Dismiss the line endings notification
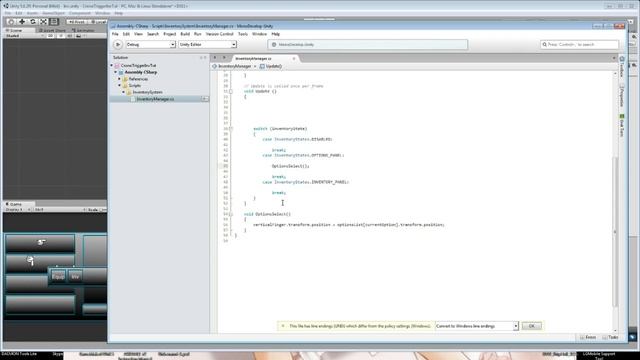Image resolution: width=640 pixels, height=360 pixels. coord(283,326)
